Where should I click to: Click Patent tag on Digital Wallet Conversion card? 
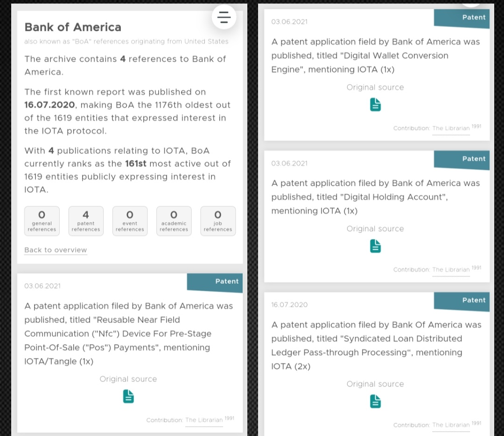(x=462, y=18)
